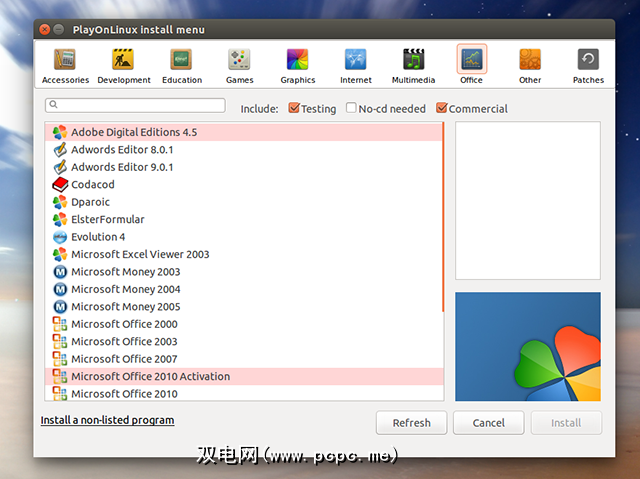This screenshot has width=640, height=479.
Task: Open Install a non-listed program link
Action: pos(107,420)
